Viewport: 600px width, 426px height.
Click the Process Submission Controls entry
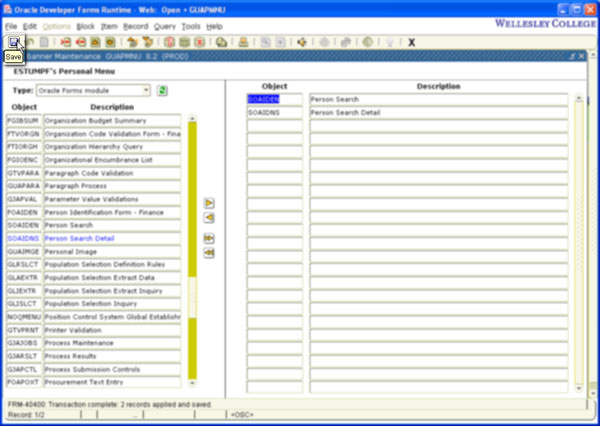pos(111,369)
